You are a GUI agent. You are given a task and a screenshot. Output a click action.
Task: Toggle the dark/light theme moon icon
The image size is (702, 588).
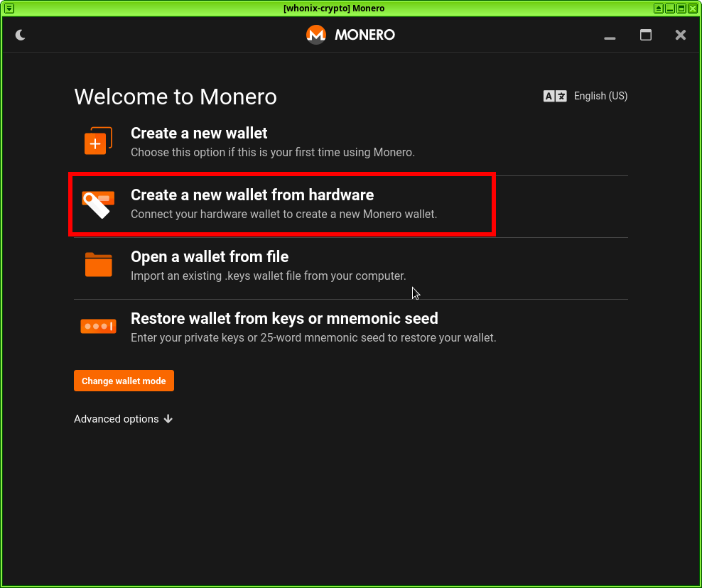click(x=20, y=35)
